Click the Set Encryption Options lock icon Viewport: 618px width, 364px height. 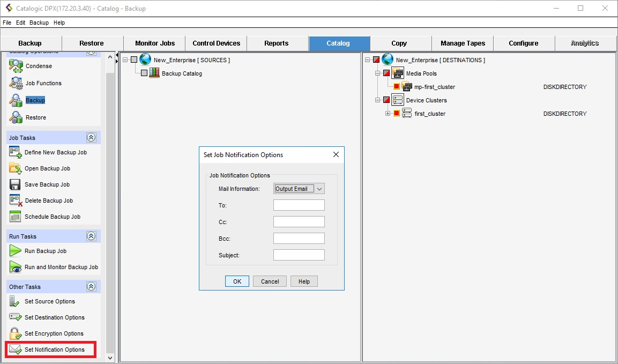click(x=15, y=333)
